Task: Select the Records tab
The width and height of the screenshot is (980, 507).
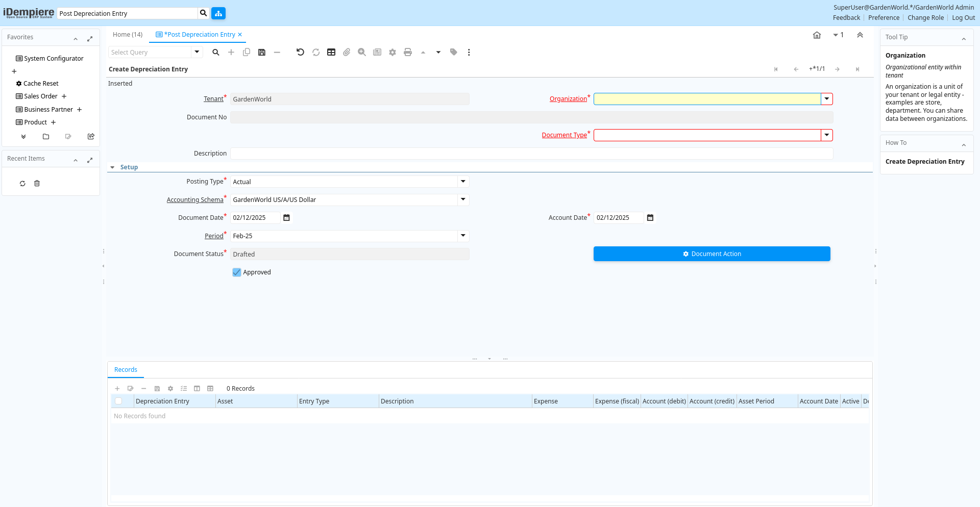Action: click(126, 370)
